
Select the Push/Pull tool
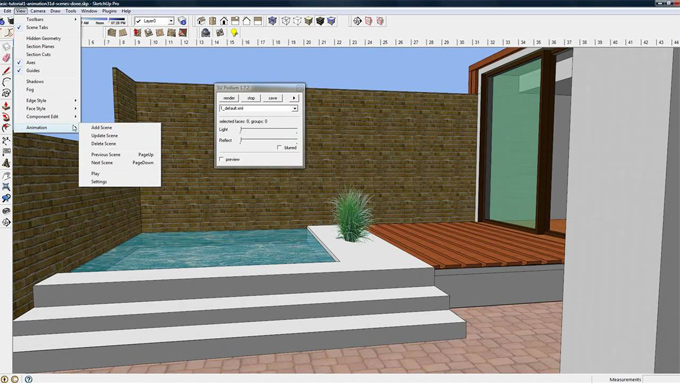coord(6,106)
